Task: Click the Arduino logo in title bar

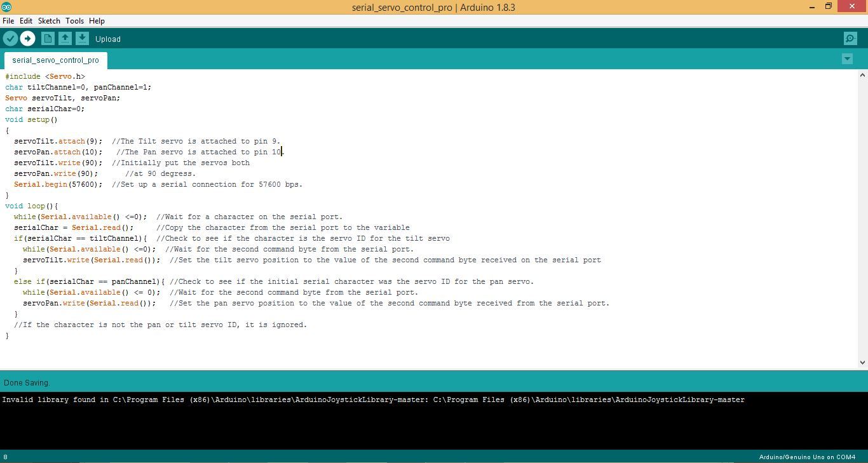Action: coord(6,7)
